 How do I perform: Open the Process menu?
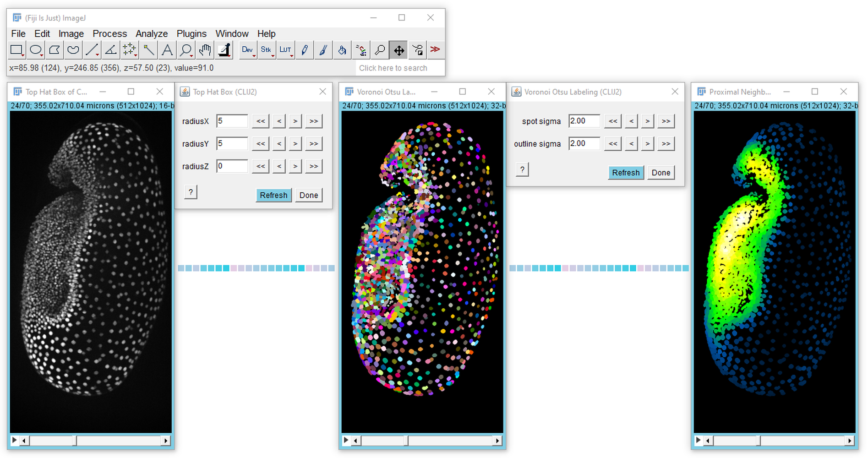[109, 33]
